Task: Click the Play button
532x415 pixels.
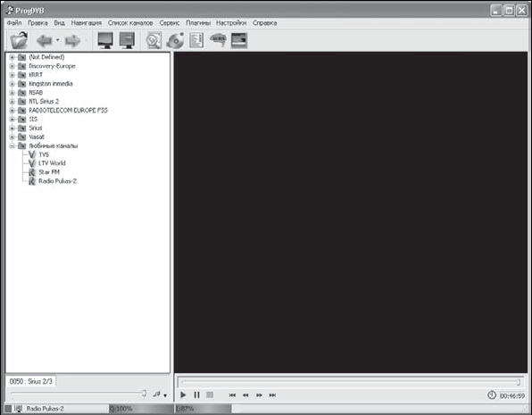Action: coord(183,395)
